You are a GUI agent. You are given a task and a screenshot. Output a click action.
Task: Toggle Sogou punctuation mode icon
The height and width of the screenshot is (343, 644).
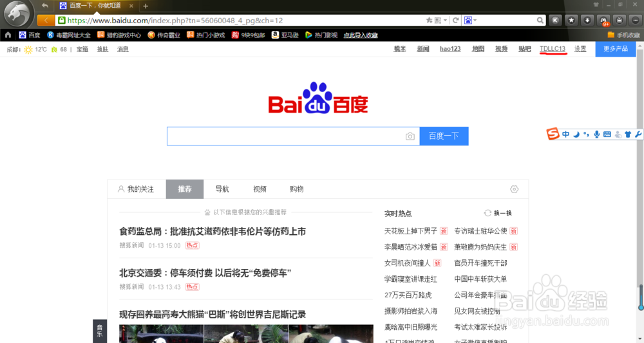pyautogui.click(x=586, y=134)
